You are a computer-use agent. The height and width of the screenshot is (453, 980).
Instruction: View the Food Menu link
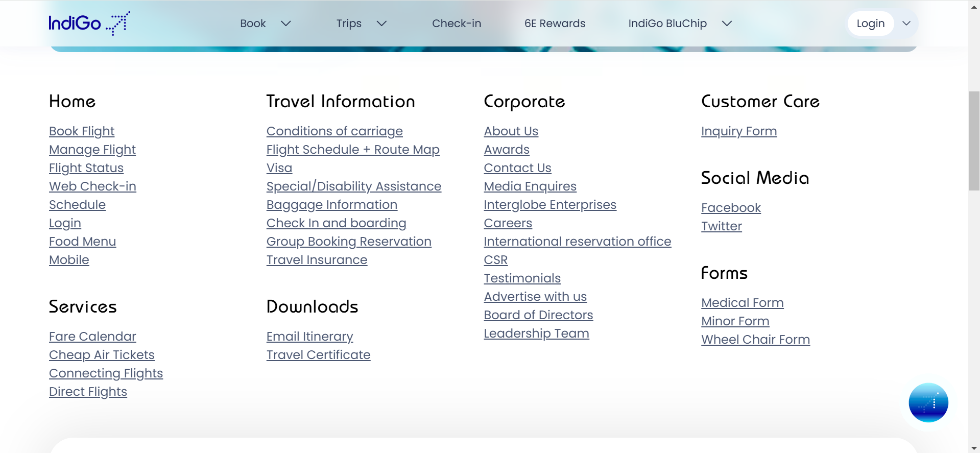pyautogui.click(x=83, y=242)
